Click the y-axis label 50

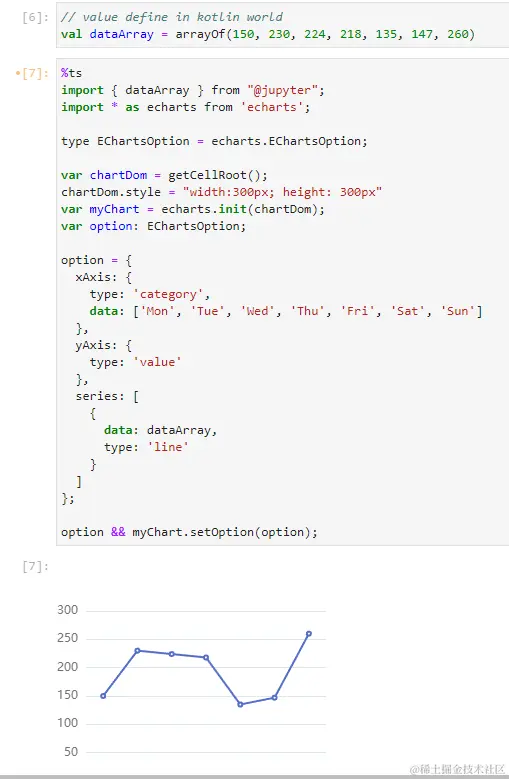pos(71,752)
